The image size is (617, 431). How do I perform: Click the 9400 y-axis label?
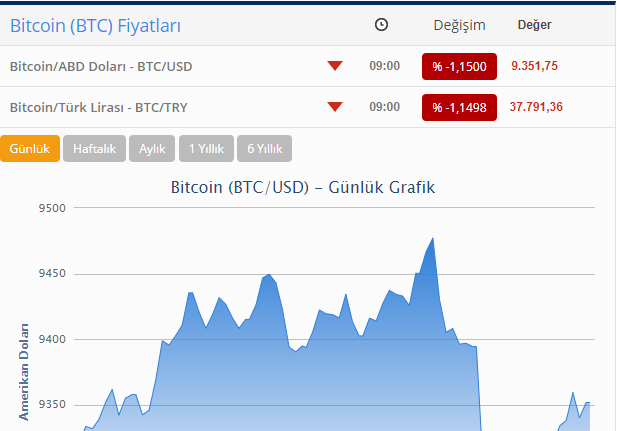52,339
